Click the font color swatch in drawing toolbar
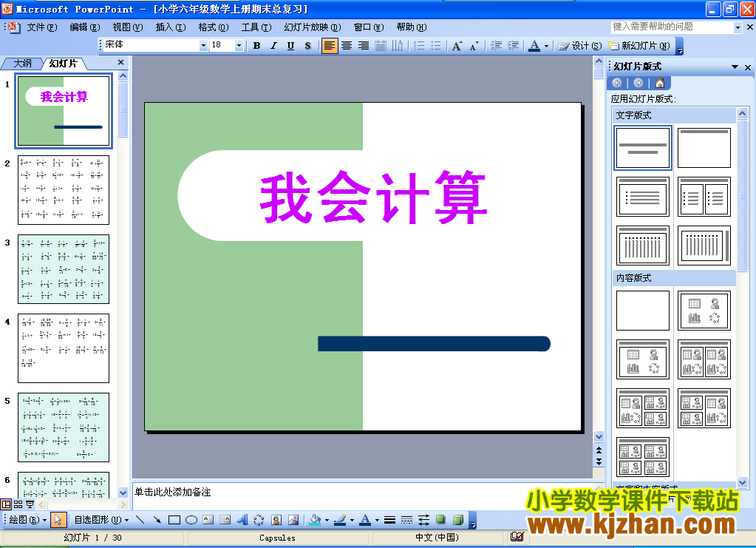The height and width of the screenshot is (548, 756). point(364,520)
